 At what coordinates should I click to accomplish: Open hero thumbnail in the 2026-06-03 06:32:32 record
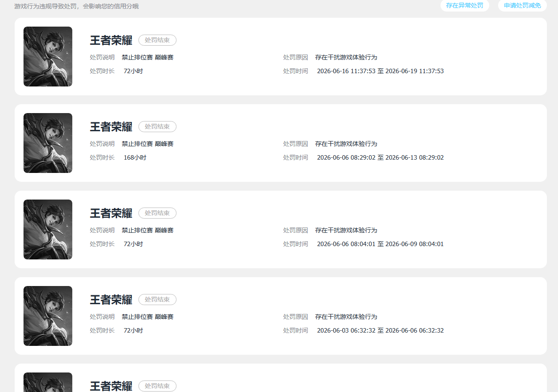[48, 316]
